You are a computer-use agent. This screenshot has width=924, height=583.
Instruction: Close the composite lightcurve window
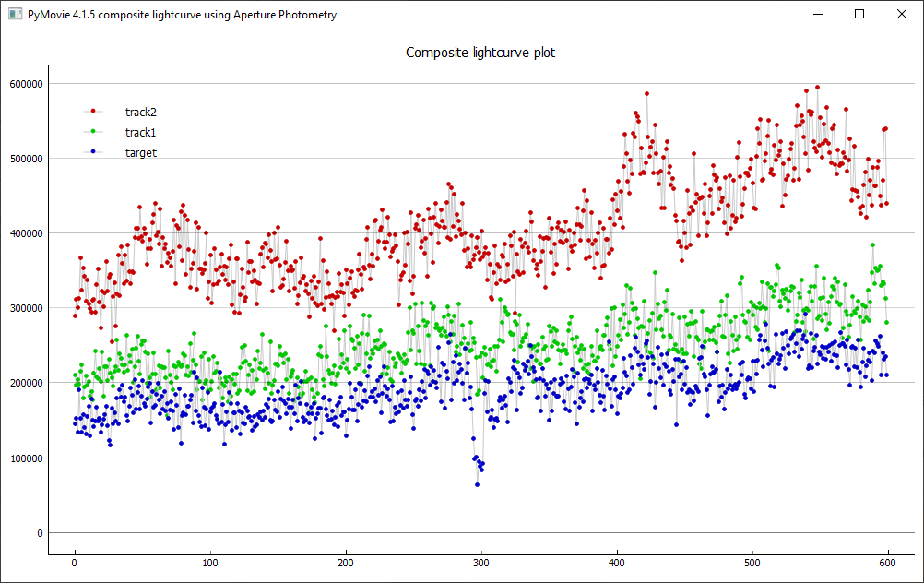tap(902, 15)
